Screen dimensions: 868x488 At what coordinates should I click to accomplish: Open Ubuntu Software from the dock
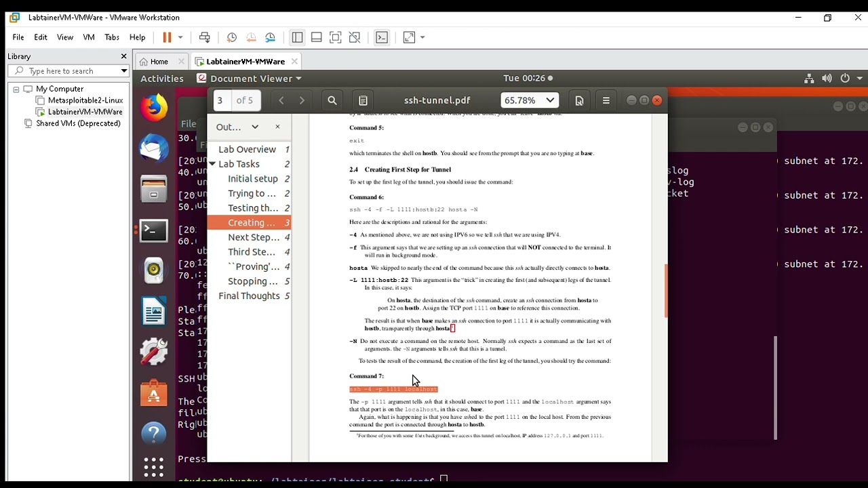[154, 393]
